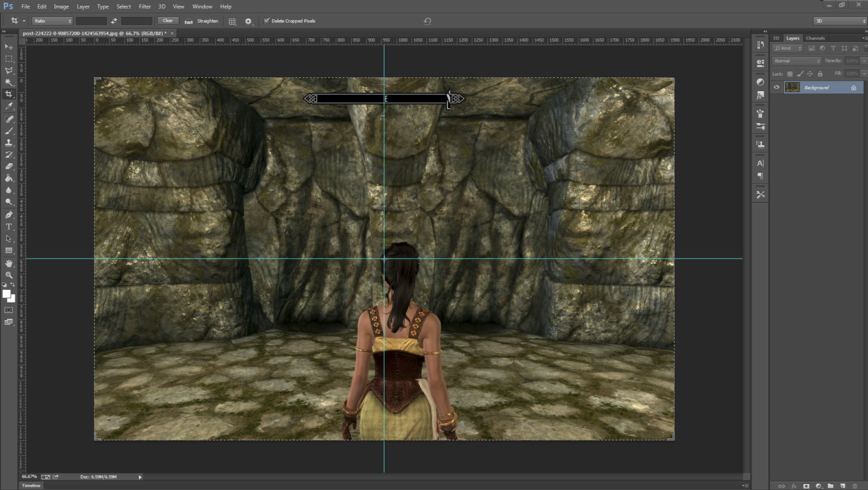Swap crop width and height values
The height and width of the screenshot is (490, 868).
pos(114,21)
